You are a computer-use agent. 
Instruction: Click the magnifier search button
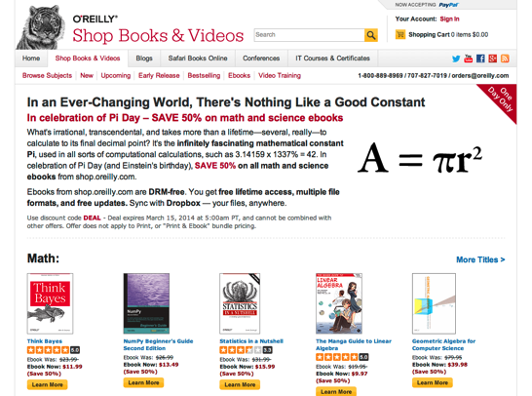(371, 35)
